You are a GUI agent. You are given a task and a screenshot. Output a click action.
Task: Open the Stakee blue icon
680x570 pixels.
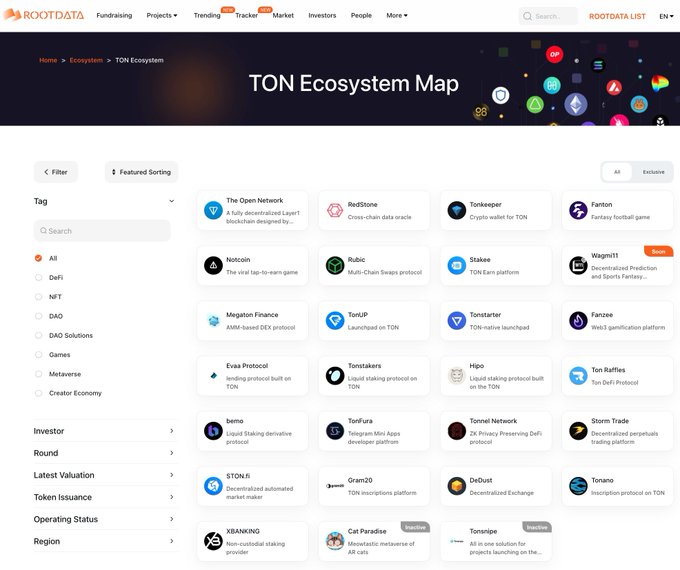457,265
